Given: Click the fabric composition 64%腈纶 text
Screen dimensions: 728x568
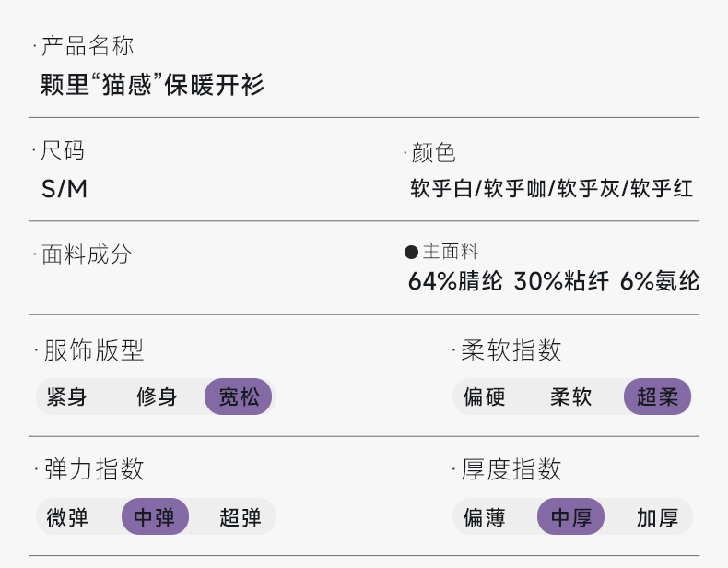Looking at the screenshot, I should [455, 281].
